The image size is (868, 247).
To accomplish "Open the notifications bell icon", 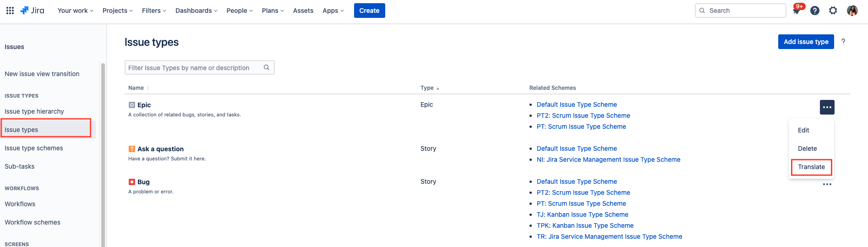I will (797, 11).
